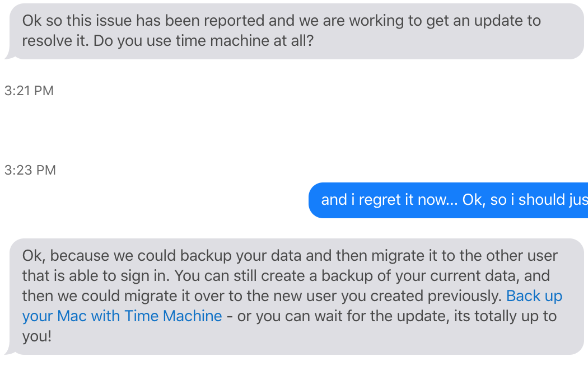Viewport: 588px width, 366px height.
Task: Click the tail of the bottom gray bubble
Action: pos(8,350)
